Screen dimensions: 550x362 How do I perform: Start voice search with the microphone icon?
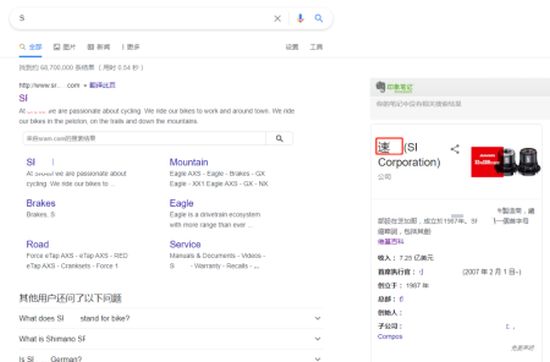pos(300,18)
